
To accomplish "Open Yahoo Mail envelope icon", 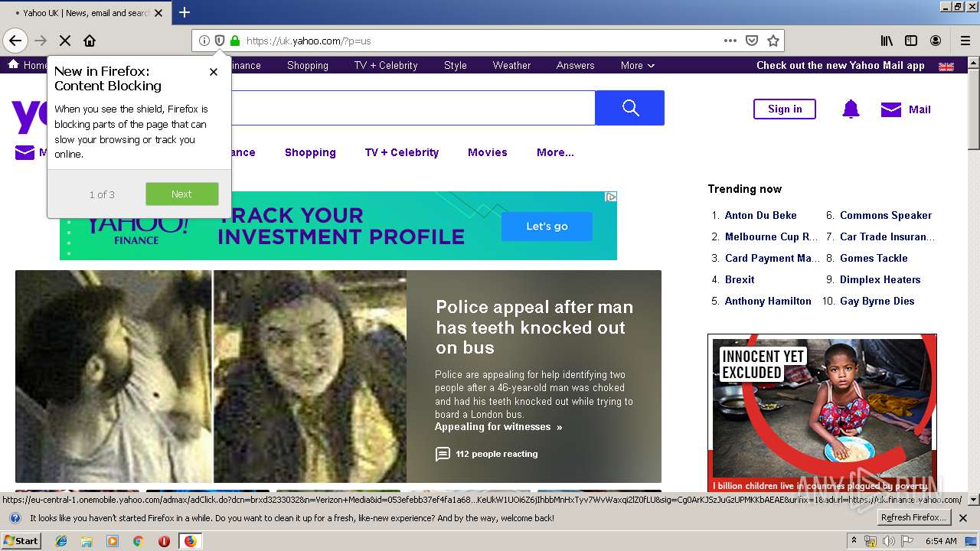I will coord(891,109).
